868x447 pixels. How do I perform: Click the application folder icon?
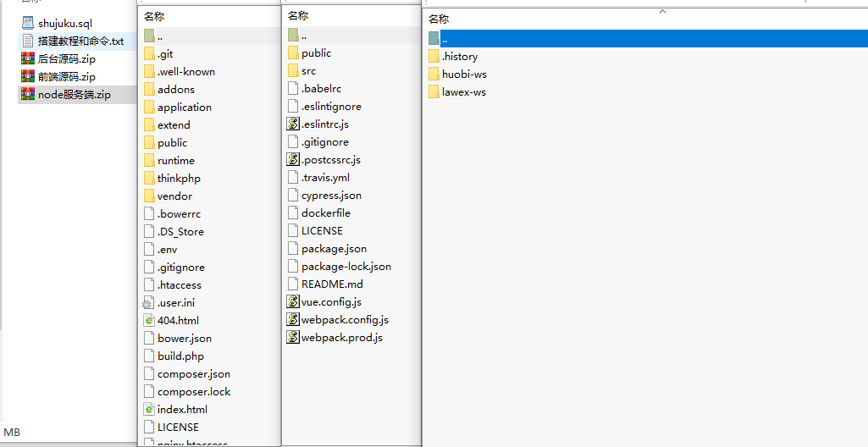149,107
